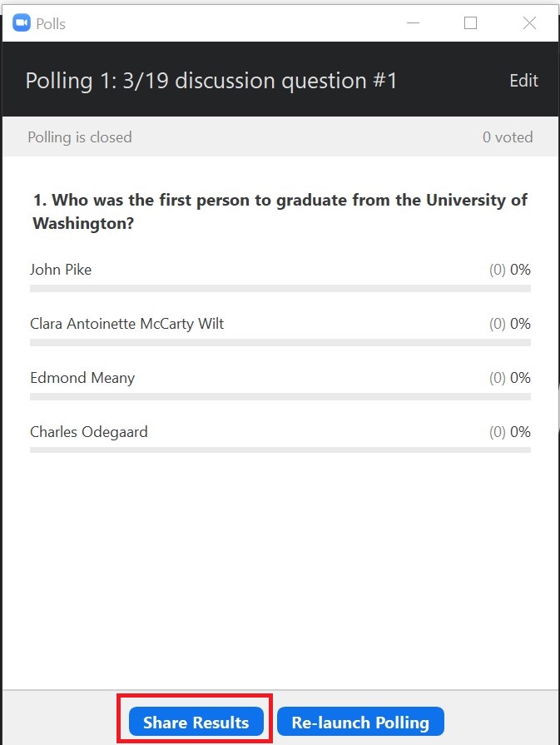Click the Edmond Meany result bar

click(x=280, y=397)
